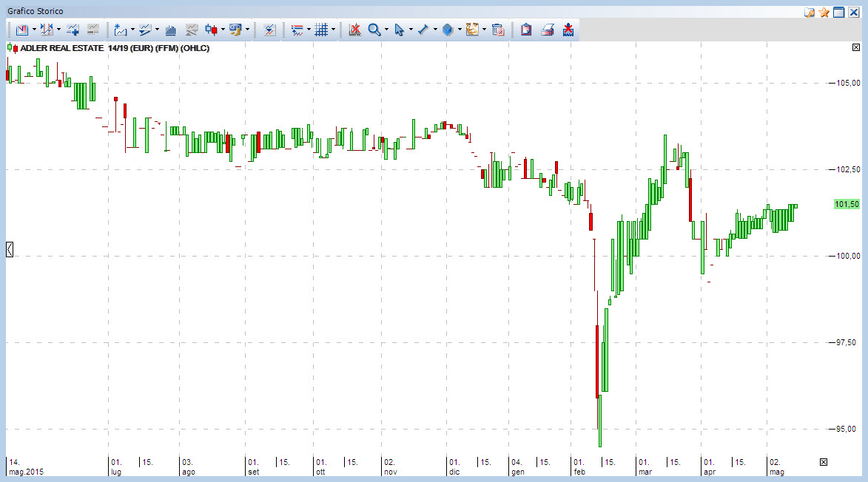
Task: Click the 101,50 current price label
Action: (847, 204)
